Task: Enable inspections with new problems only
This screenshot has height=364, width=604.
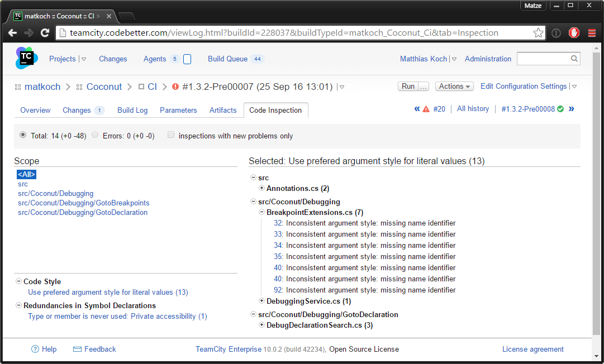Action: [x=171, y=135]
